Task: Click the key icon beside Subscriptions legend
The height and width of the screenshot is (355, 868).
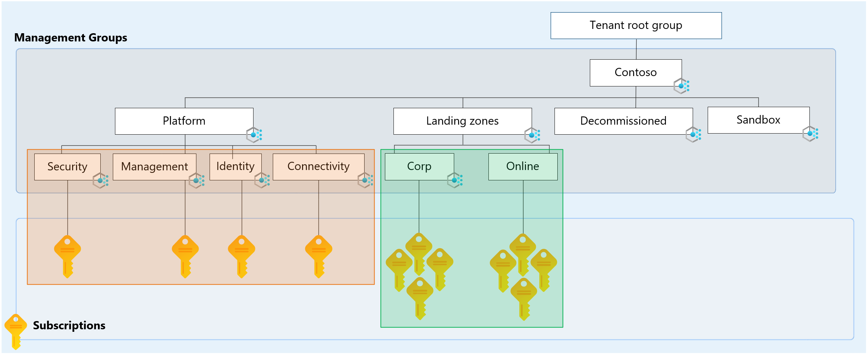Action: 16,331
